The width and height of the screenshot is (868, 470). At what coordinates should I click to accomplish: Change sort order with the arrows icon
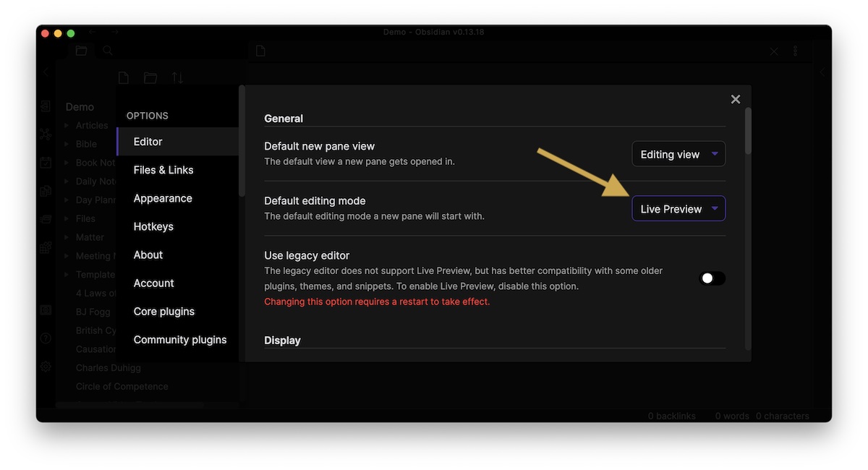click(x=177, y=77)
